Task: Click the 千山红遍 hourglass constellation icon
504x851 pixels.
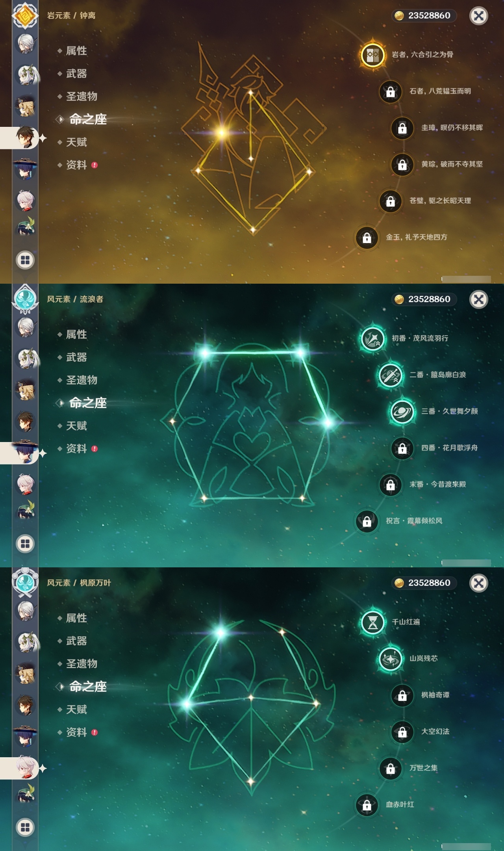Action: pos(372,622)
